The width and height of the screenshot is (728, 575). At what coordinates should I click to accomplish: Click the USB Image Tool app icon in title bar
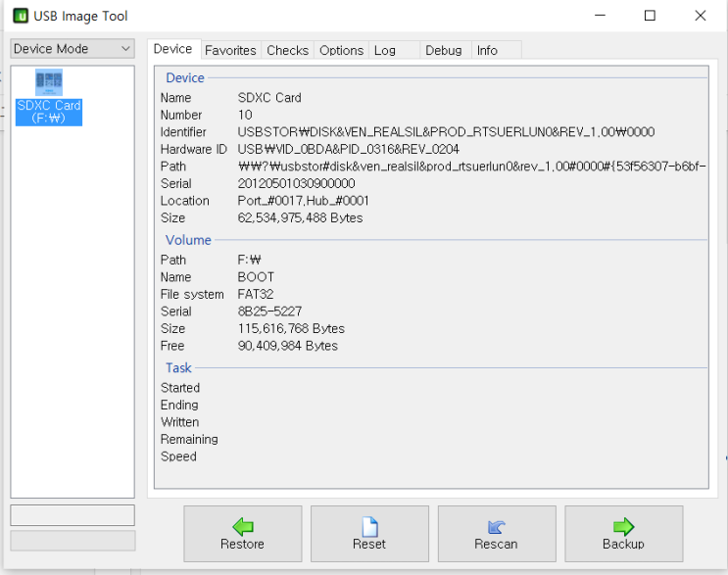pos(21,16)
